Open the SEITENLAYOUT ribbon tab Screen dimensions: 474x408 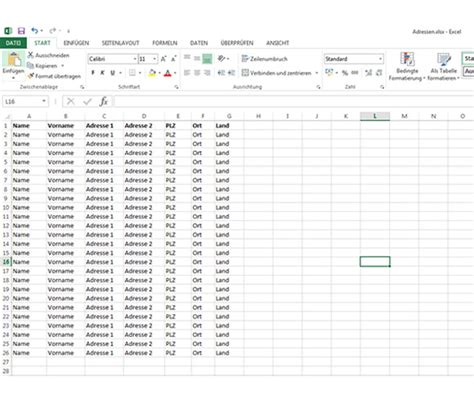coord(120,43)
